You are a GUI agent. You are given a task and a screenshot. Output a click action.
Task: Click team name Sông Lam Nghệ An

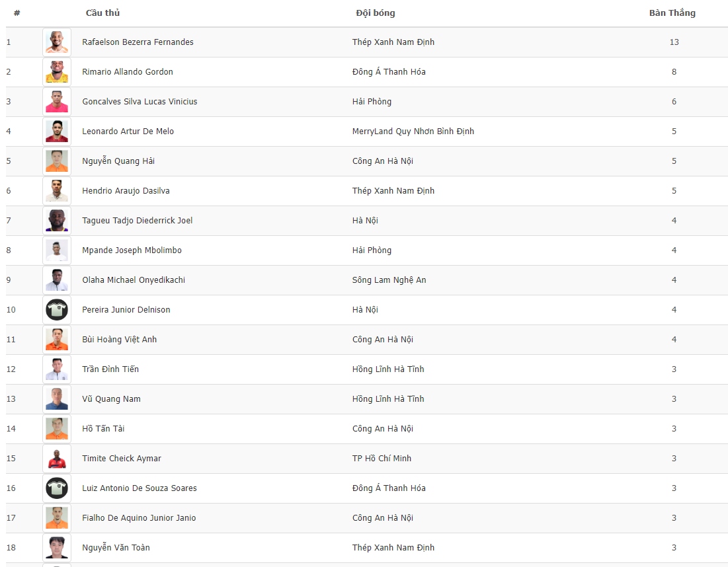389,280
